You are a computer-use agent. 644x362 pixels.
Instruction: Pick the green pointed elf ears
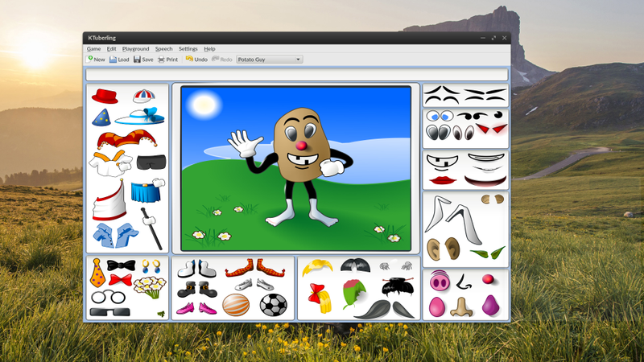[488, 253]
